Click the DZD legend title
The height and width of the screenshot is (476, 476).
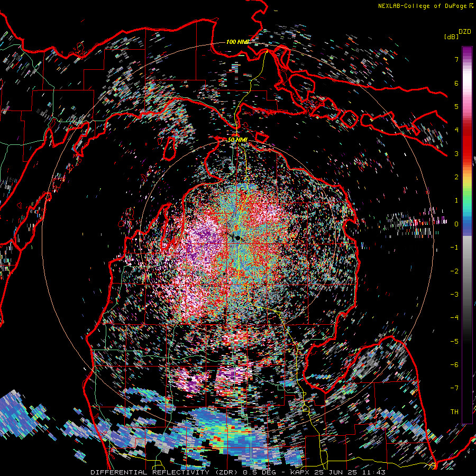[x=465, y=32]
